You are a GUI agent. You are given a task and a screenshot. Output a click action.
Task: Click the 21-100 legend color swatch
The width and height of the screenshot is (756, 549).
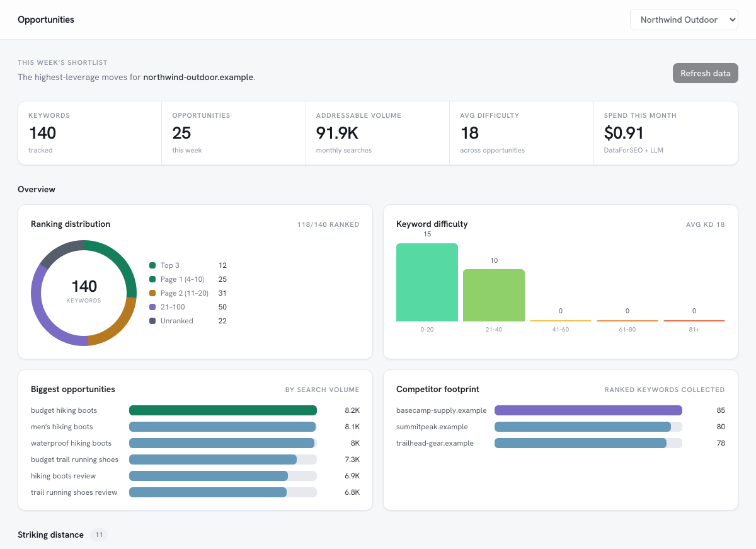coord(152,307)
